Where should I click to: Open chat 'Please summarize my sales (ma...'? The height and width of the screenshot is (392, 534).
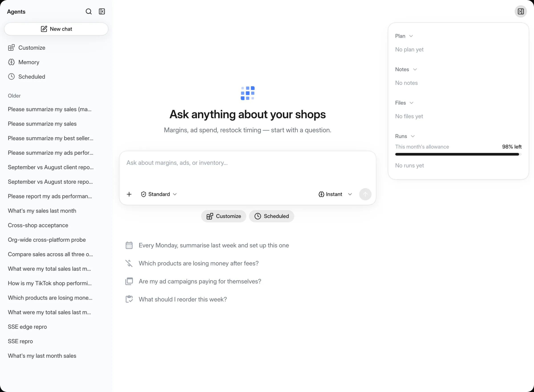[56, 109]
